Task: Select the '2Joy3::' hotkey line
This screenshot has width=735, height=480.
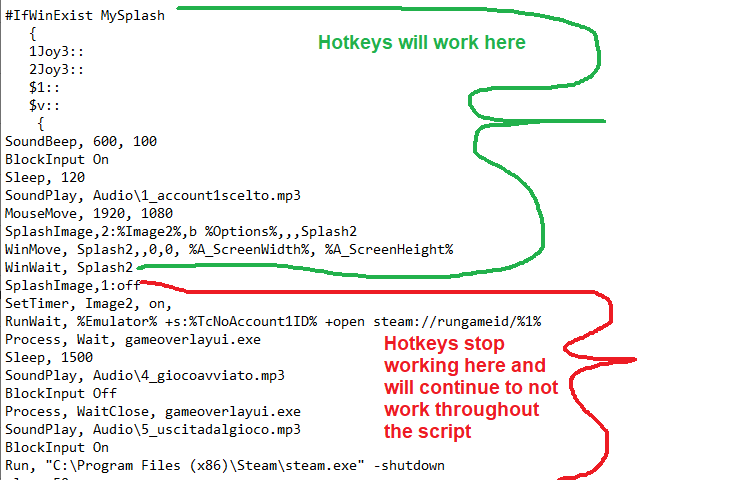Action: pyautogui.click(x=56, y=70)
